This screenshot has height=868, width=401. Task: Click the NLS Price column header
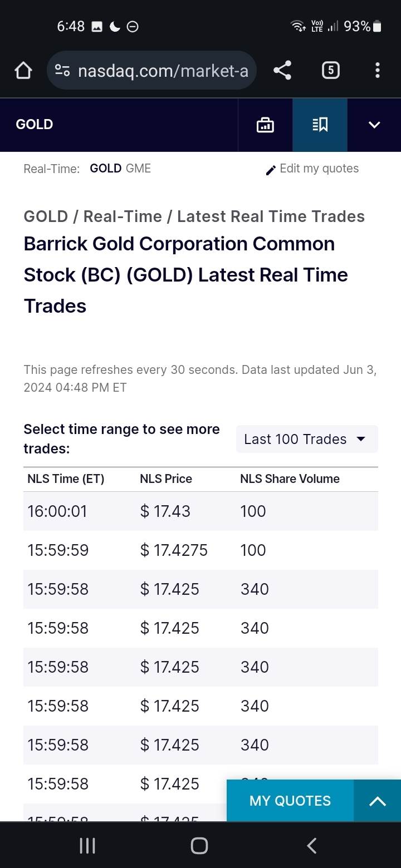click(x=165, y=479)
